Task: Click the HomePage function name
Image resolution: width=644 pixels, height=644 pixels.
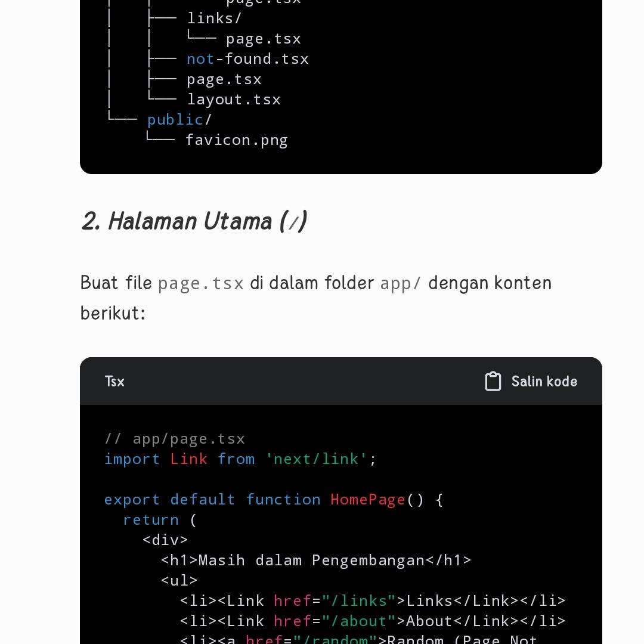Action: coord(367,500)
